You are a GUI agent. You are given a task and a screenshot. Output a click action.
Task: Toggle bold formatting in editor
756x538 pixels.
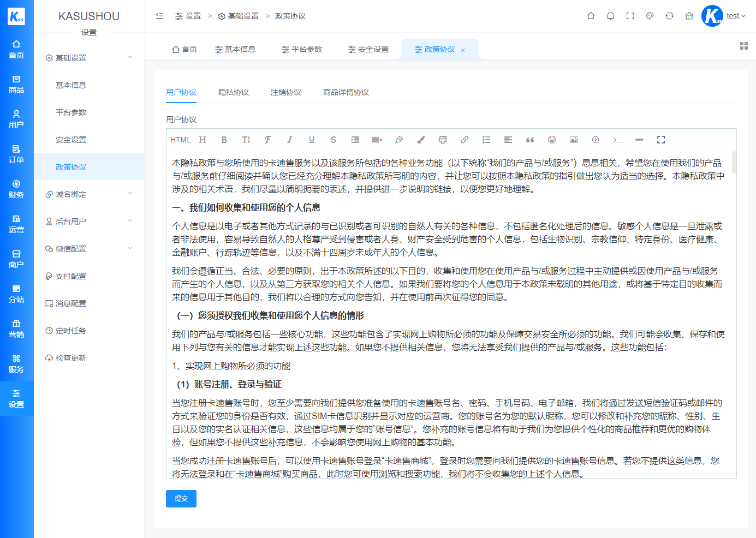224,140
